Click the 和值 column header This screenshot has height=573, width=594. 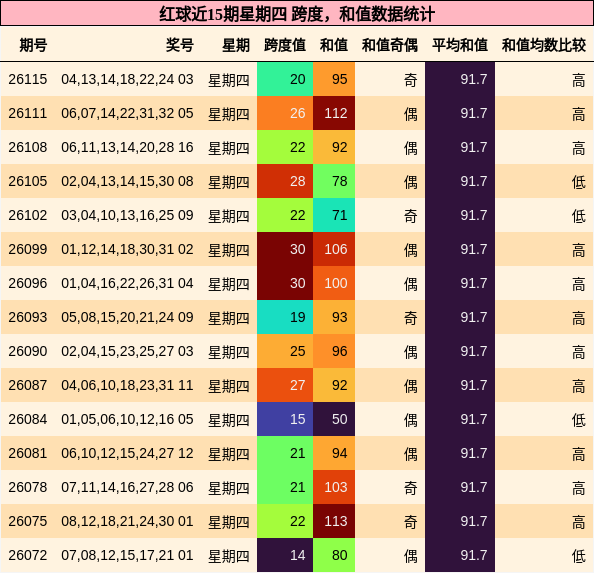pos(334,45)
